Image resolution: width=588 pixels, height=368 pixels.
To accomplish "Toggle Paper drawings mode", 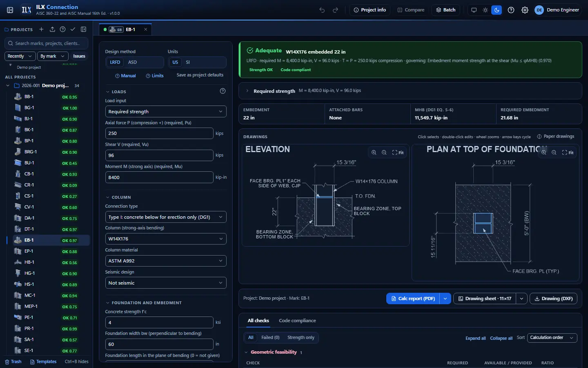I will (x=556, y=137).
